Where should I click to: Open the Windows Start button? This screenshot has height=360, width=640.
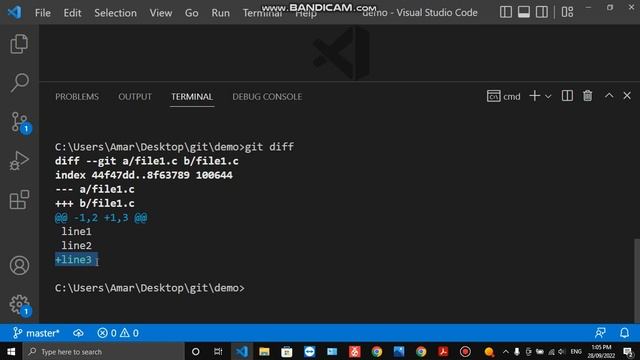coord(11,351)
